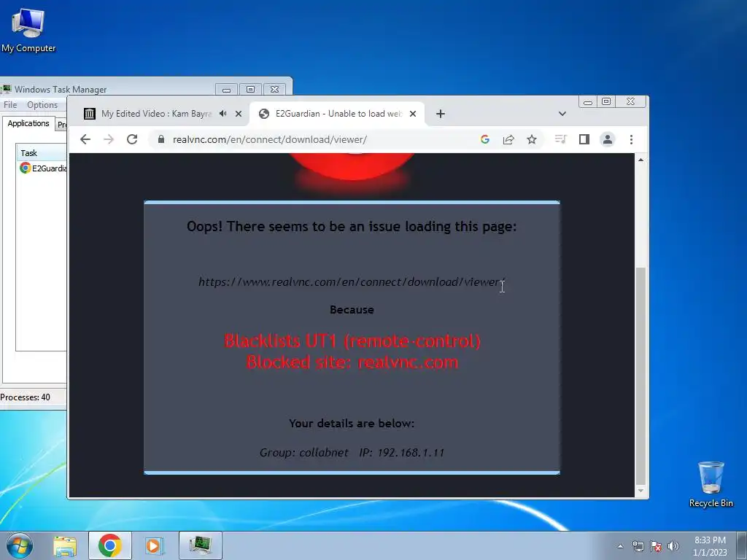Go back to the previous page in Chrome
Screen dimensions: 747x560
pos(85,139)
